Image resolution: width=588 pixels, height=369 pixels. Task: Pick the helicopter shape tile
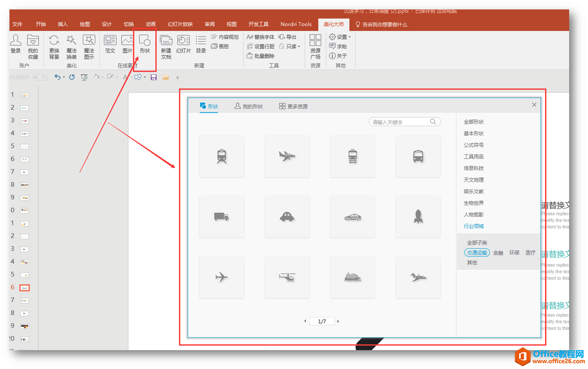pos(287,277)
